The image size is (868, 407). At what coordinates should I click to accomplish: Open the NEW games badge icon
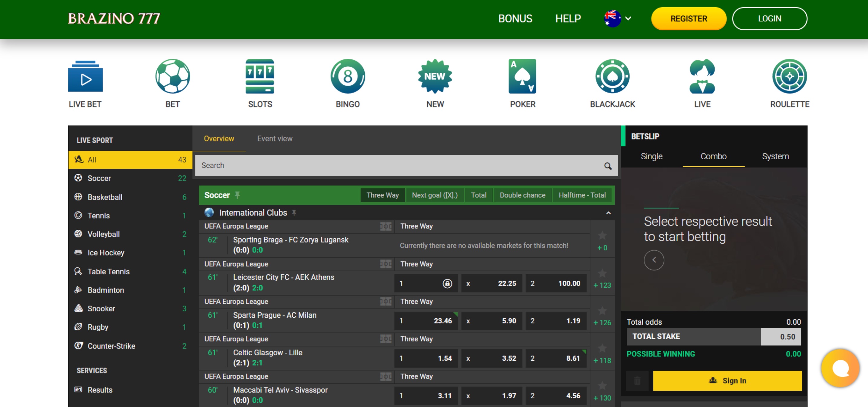pos(435,76)
